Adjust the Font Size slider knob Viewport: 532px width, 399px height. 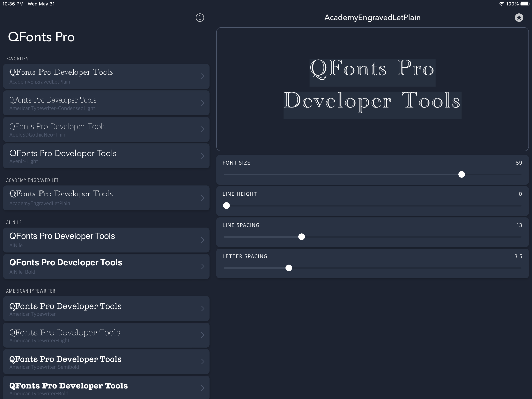(462, 175)
